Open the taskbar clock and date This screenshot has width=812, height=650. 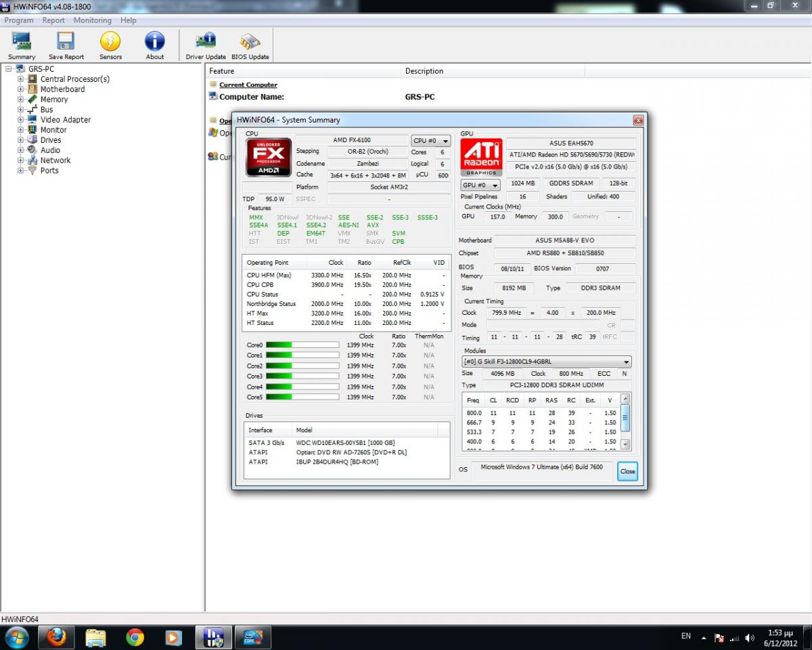[782, 637]
